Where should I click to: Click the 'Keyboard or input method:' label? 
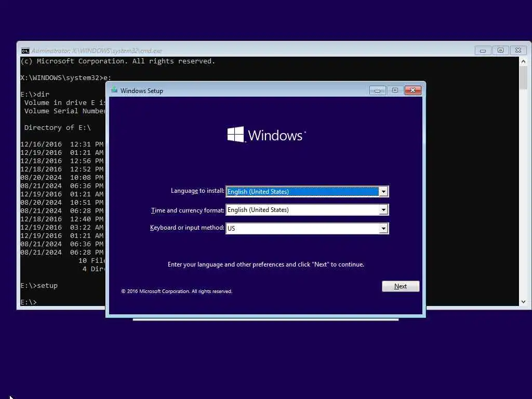187,228
